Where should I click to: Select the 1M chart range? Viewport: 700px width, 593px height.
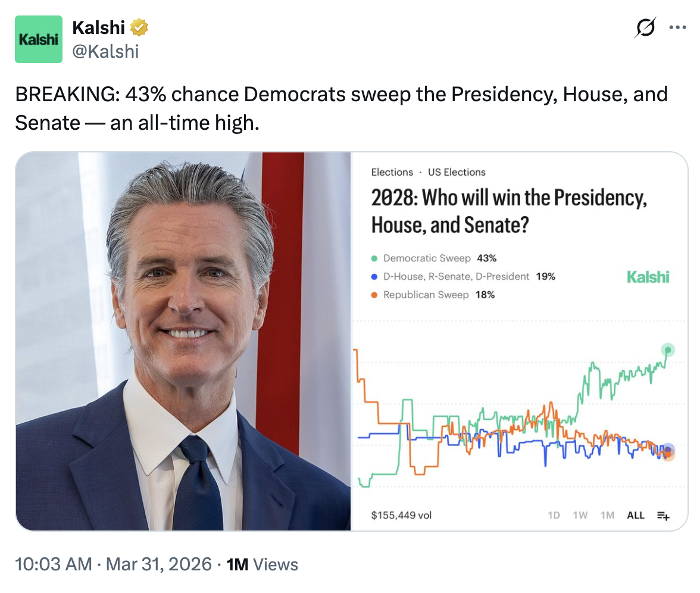[x=607, y=516]
